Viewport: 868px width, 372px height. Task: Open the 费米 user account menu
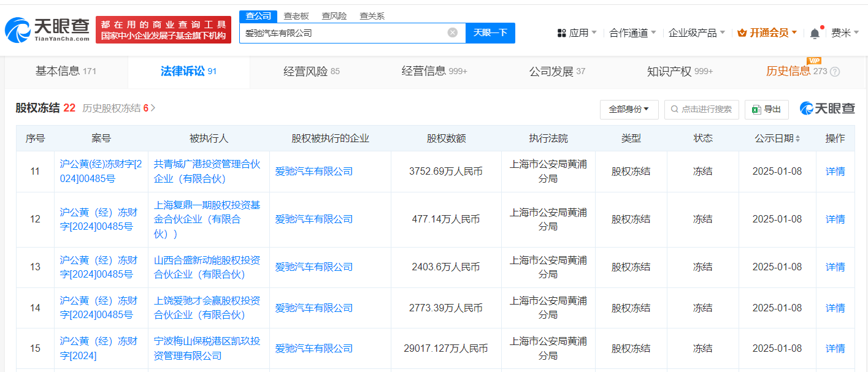click(x=845, y=33)
